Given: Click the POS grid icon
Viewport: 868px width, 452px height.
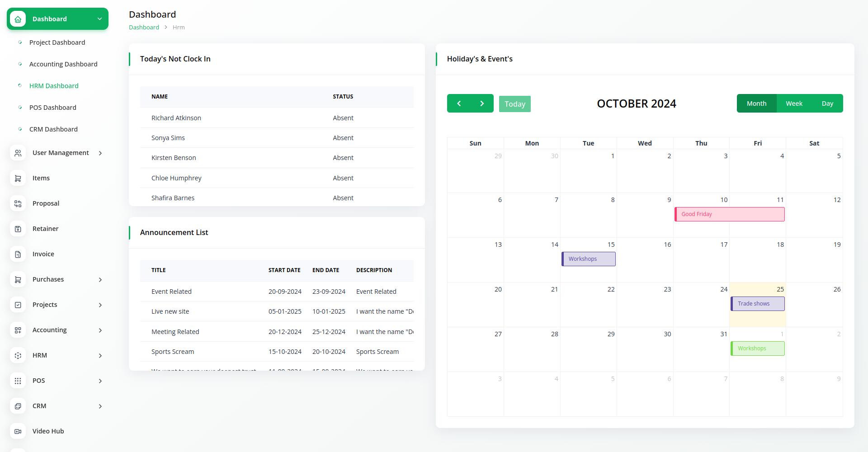Looking at the screenshot, I should [x=18, y=381].
